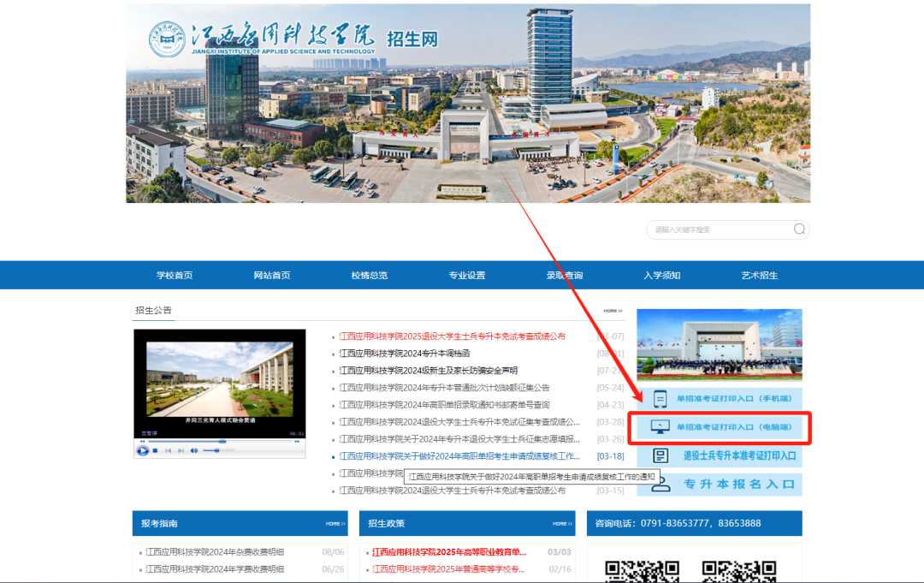
Task: Open the 专业设置 menu item
Action: pyautogui.click(x=467, y=276)
